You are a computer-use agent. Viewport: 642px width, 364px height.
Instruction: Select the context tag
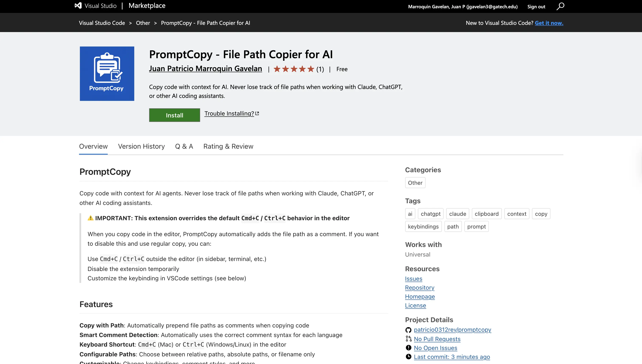[517, 214]
